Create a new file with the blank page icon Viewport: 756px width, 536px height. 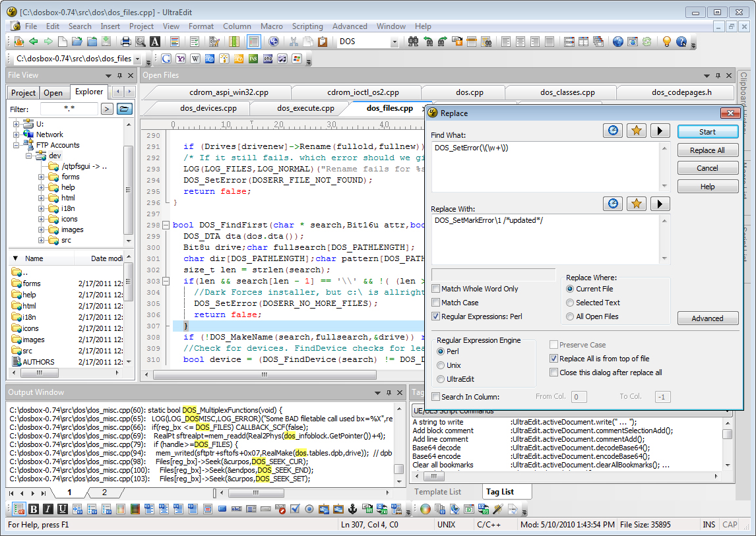63,42
